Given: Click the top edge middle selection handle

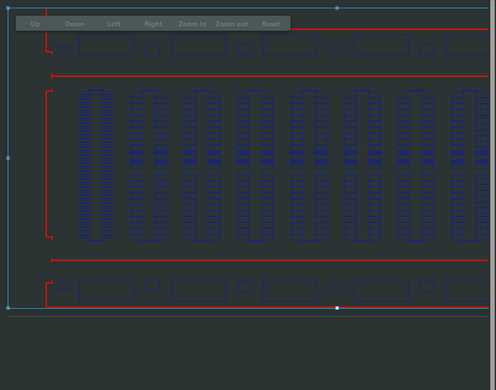Looking at the screenshot, I should (x=337, y=8).
